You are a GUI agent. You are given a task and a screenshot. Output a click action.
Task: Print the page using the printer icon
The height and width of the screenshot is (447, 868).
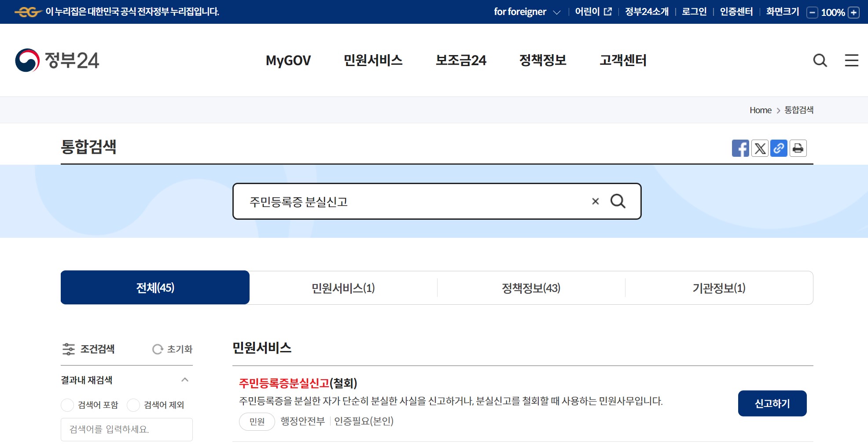(x=798, y=148)
